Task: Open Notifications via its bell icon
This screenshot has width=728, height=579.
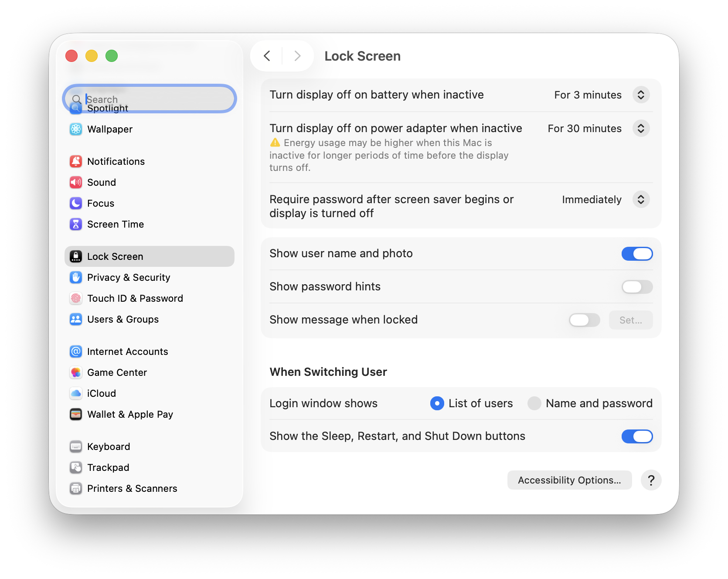Action: [x=76, y=161]
